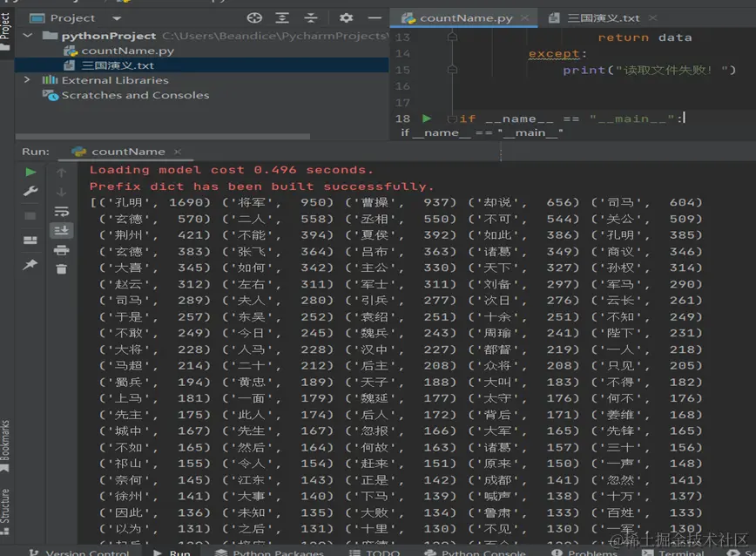Click the console entry ('赵云', 312)
Viewport: 756px width, 556px height.
(155, 284)
